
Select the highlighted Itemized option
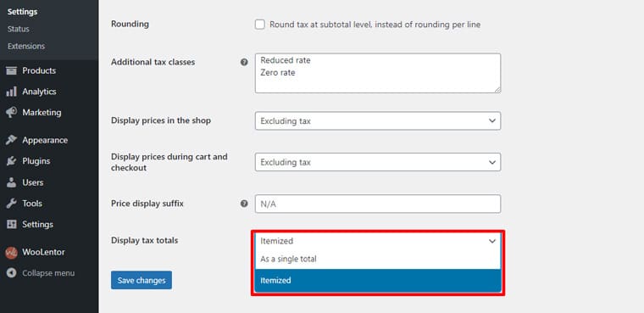(x=378, y=281)
